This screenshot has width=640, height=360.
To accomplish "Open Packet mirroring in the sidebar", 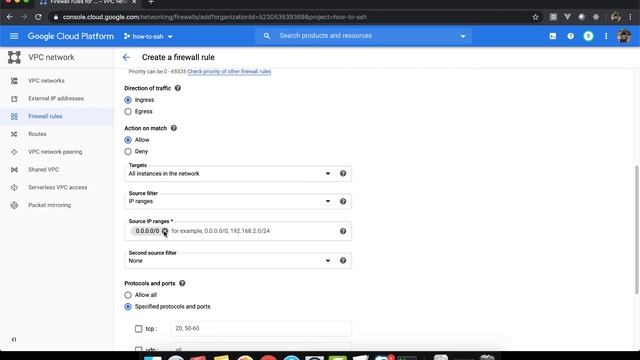I will 49,205.
